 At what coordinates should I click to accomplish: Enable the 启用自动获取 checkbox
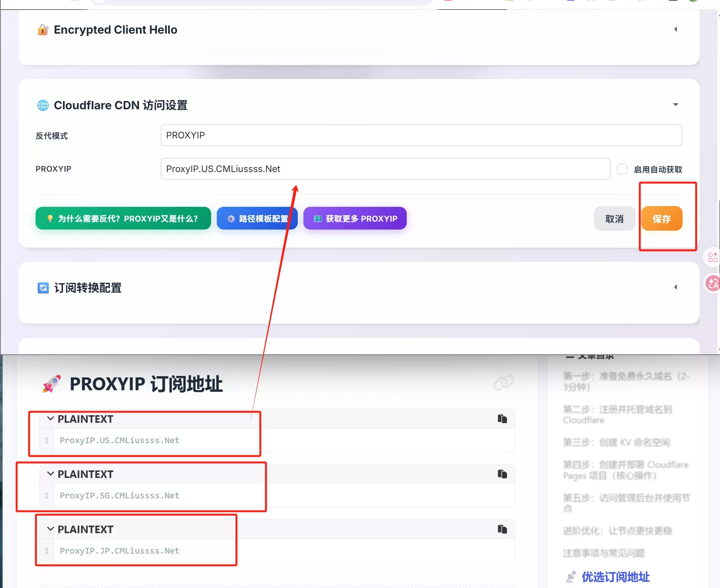coord(622,169)
